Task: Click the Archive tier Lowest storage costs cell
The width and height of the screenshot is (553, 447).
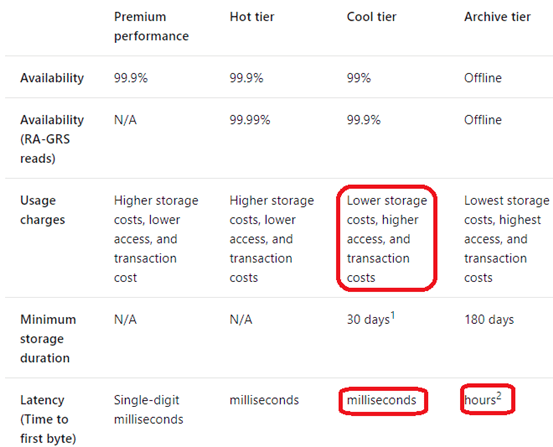Action: pyautogui.click(x=506, y=239)
